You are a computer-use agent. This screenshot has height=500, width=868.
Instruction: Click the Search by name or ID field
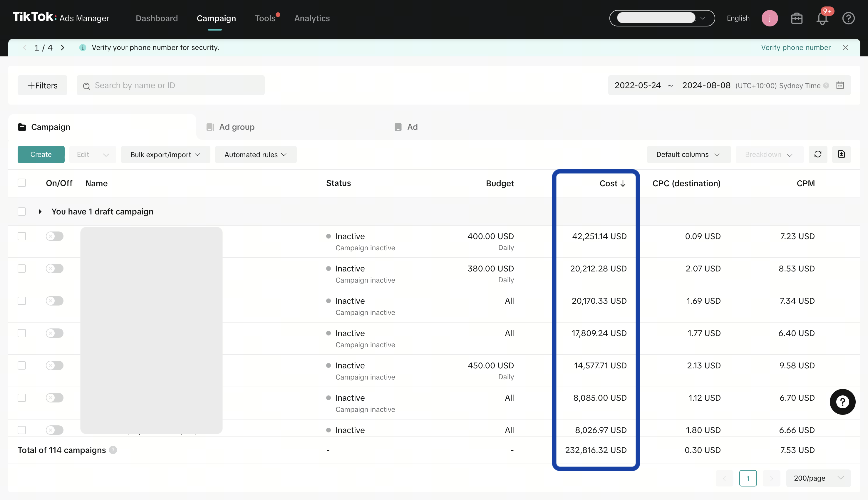[x=170, y=85]
